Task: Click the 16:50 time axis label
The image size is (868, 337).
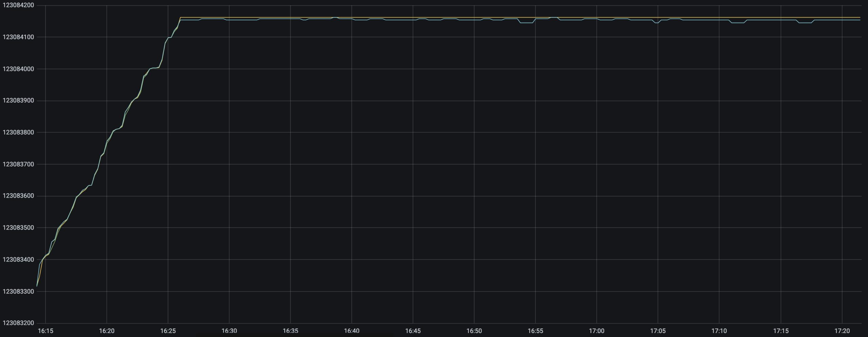Action: 474,331
